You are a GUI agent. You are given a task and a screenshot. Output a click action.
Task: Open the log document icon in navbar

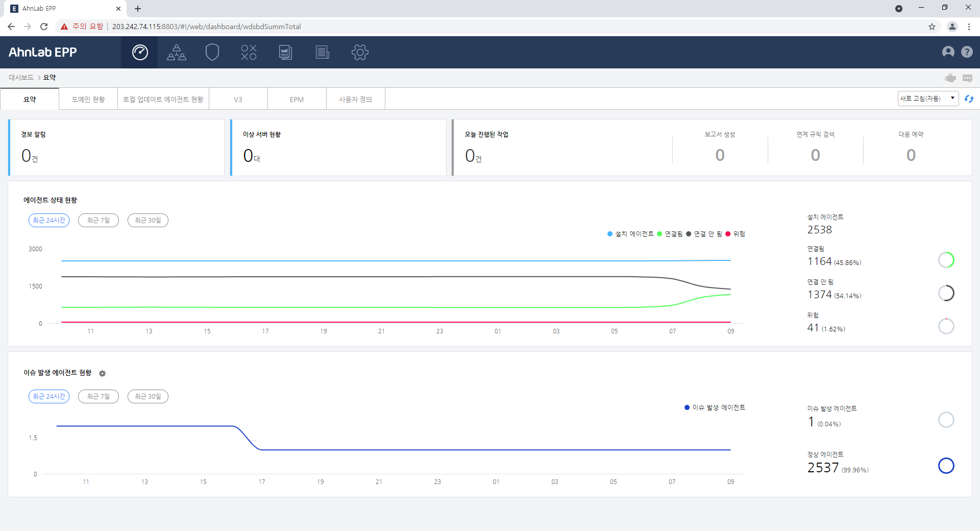pos(322,52)
